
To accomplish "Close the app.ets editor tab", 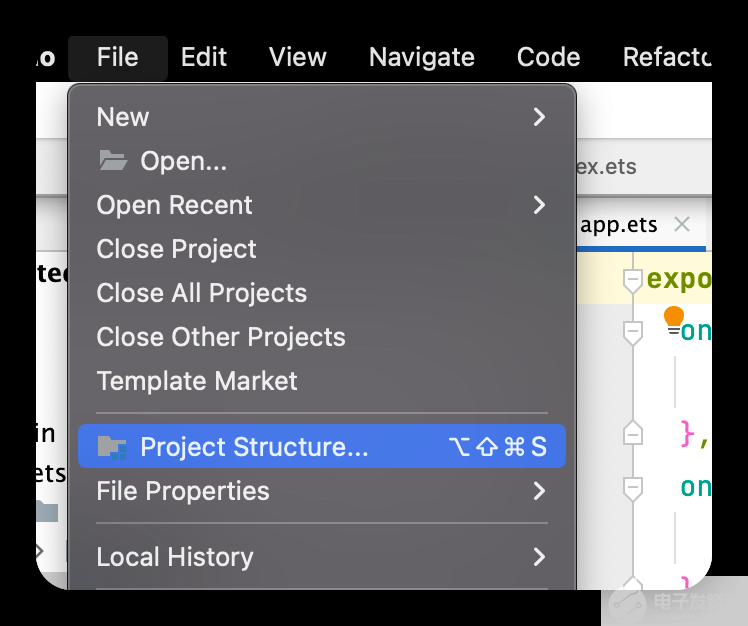I will pos(682,224).
